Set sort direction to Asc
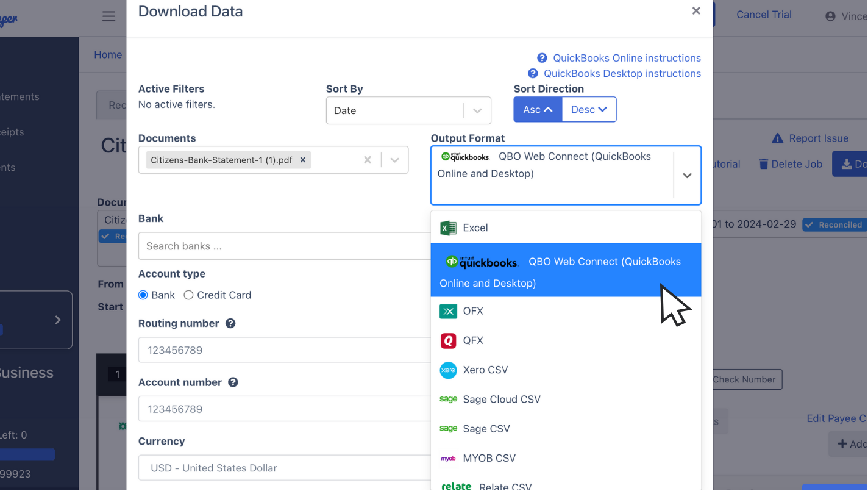868x491 pixels. pyautogui.click(x=538, y=110)
